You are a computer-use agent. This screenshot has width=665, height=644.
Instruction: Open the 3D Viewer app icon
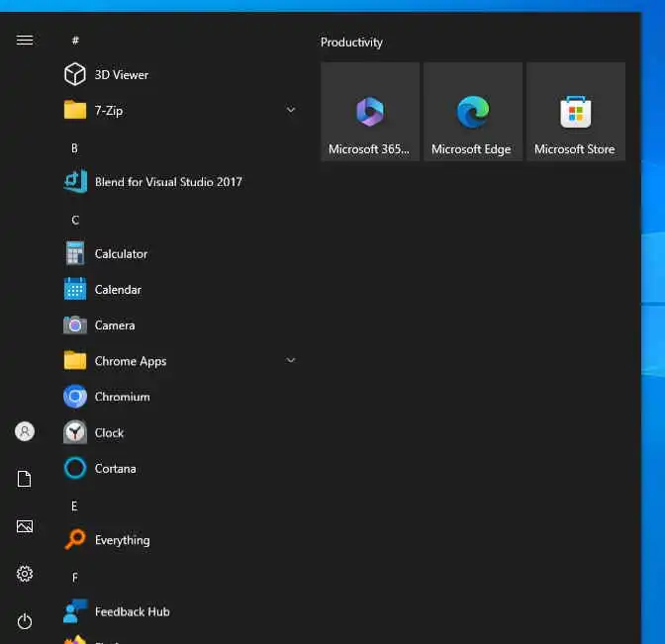click(75, 74)
